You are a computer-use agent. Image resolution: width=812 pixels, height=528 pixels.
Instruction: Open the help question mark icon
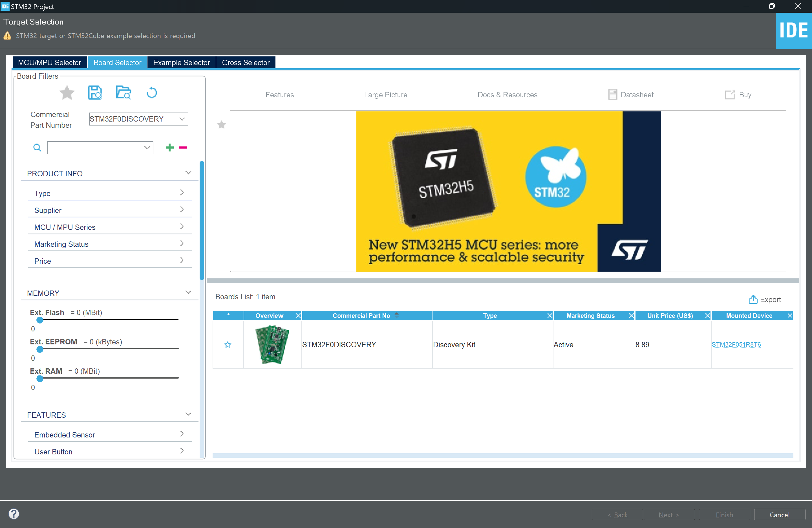(14, 514)
